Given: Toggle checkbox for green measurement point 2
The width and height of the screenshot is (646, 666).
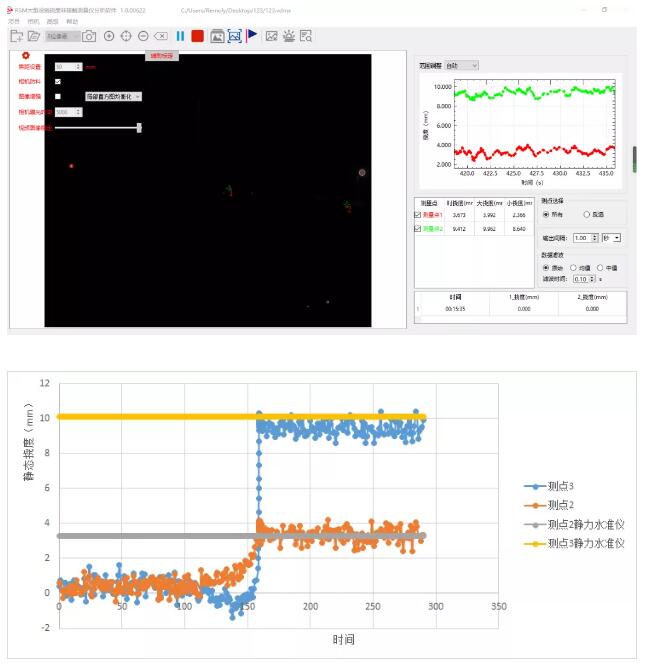Looking at the screenshot, I should click(x=417, y=229).
